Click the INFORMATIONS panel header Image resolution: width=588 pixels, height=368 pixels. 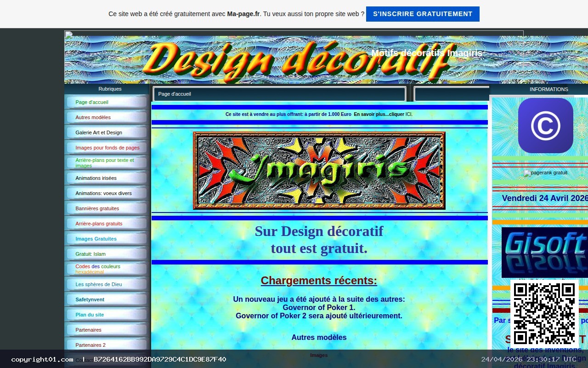click(548, 89)
